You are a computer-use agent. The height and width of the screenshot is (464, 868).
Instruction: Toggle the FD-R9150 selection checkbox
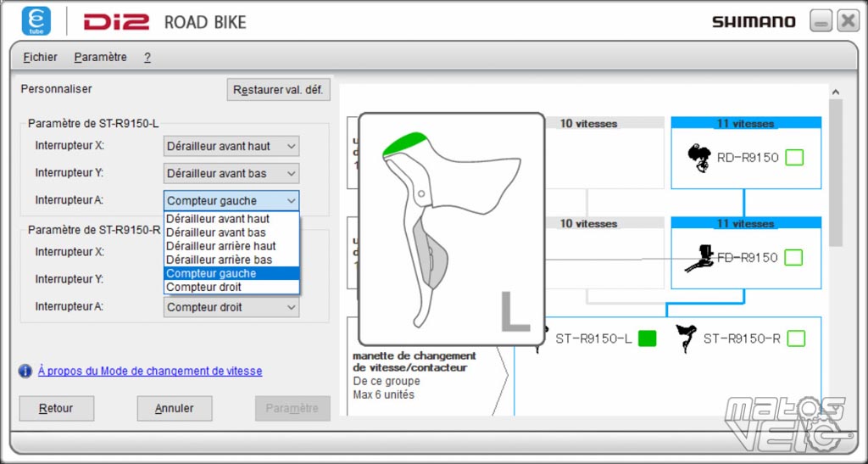tap(793, 258)
